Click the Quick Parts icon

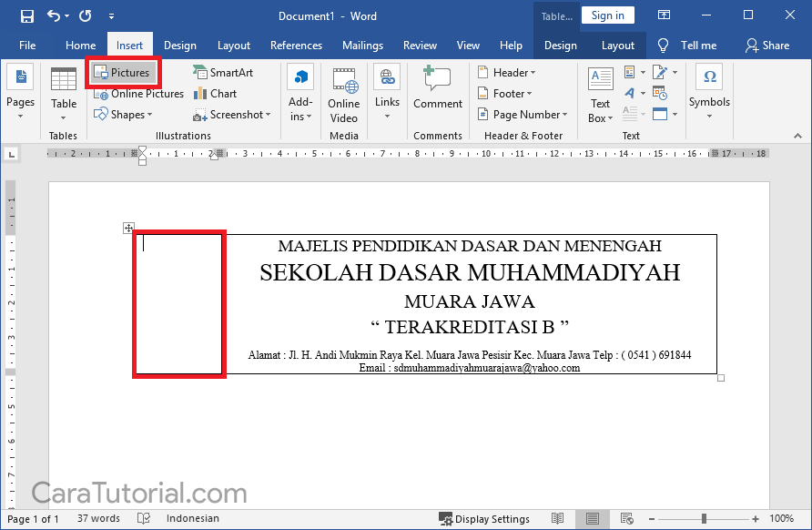click(630, 72)
